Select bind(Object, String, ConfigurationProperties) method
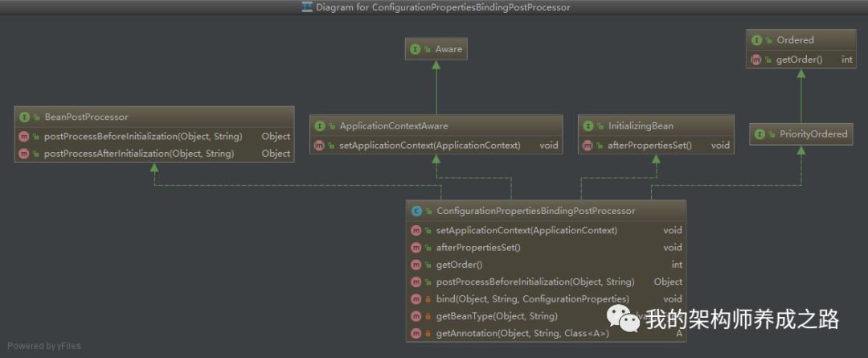Viewport: 868px width, 358px height. point(533,298)
